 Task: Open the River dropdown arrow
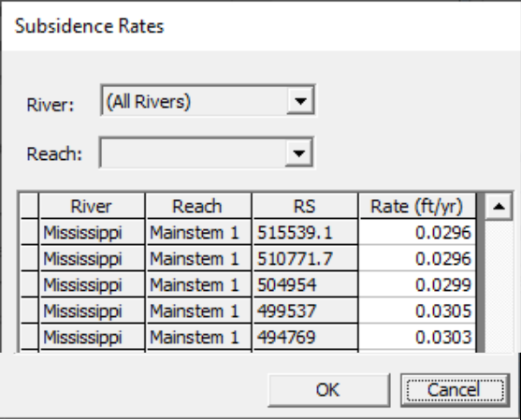pyautogui.click(x=300, y=101)
